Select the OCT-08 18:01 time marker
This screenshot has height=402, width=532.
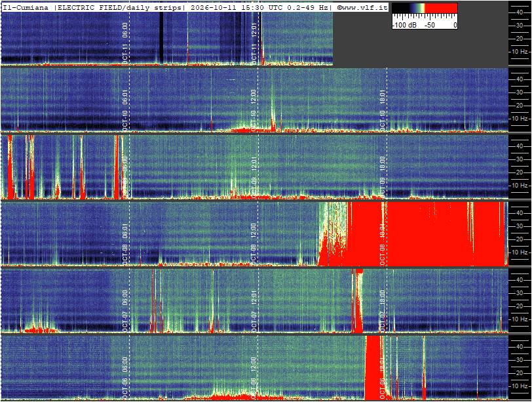(383, 244)
